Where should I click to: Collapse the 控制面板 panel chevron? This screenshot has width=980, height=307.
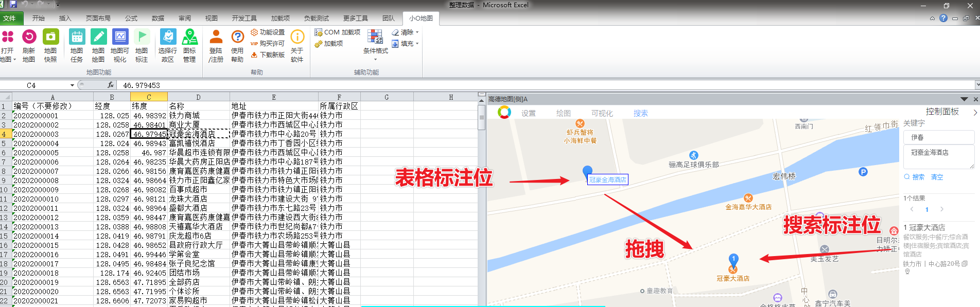coord(975,112)
